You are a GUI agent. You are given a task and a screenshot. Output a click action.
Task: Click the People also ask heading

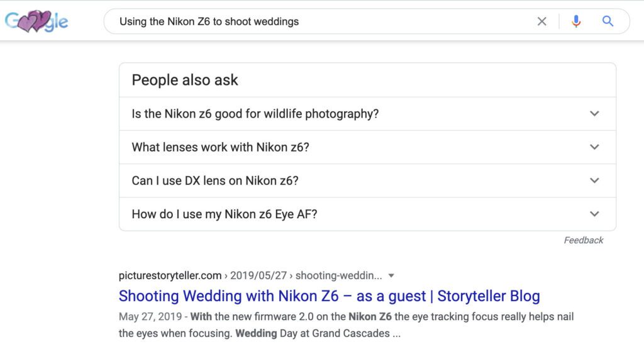tap(185, 80)
